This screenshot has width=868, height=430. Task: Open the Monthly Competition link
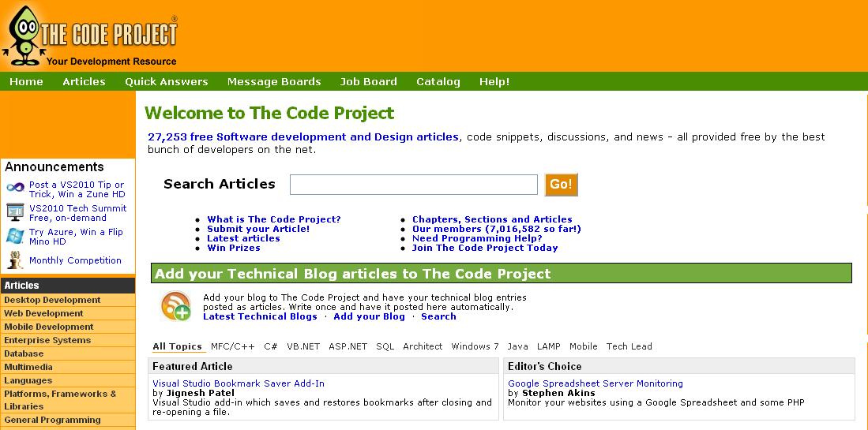point(75,260)
